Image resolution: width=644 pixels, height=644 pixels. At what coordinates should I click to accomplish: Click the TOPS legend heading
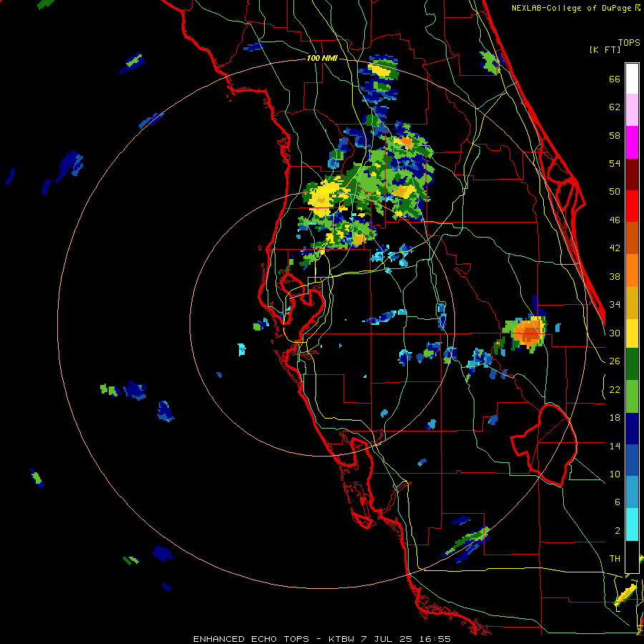(x=629, y=43)
